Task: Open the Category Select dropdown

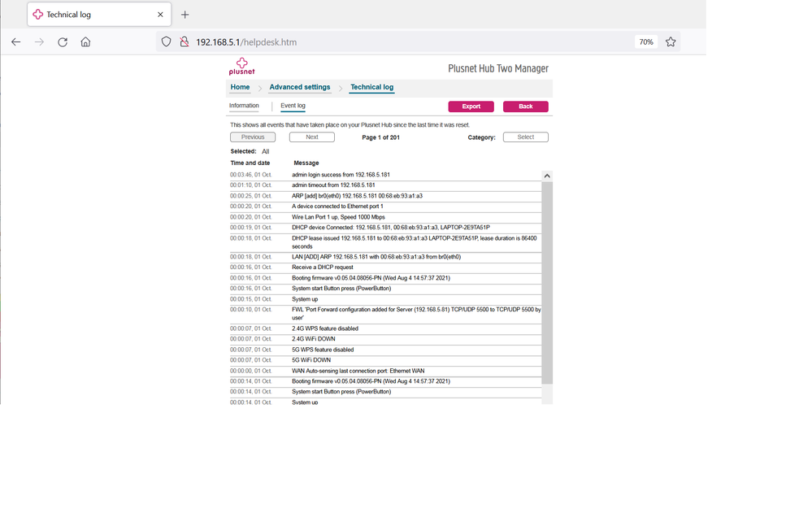Action: [525, 137]
